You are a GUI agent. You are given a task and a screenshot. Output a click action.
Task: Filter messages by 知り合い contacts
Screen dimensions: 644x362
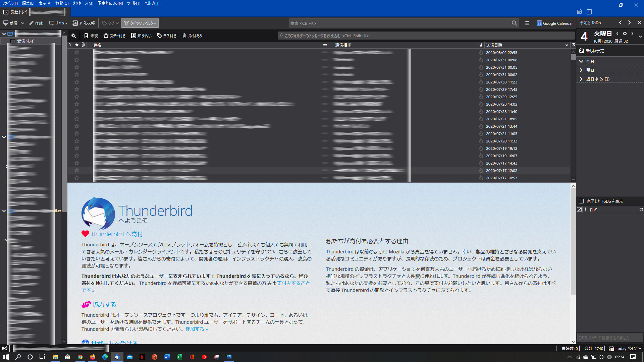(141, 36)
